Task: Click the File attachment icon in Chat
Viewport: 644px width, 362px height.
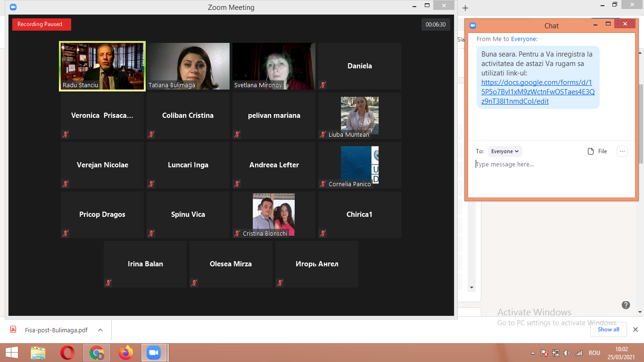Action: [591, 151]
